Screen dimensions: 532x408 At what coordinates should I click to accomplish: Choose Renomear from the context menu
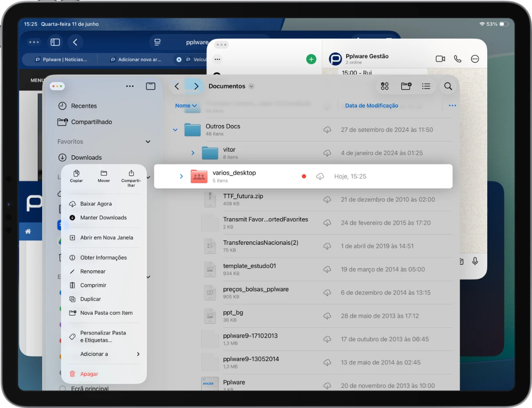point(93,271)
